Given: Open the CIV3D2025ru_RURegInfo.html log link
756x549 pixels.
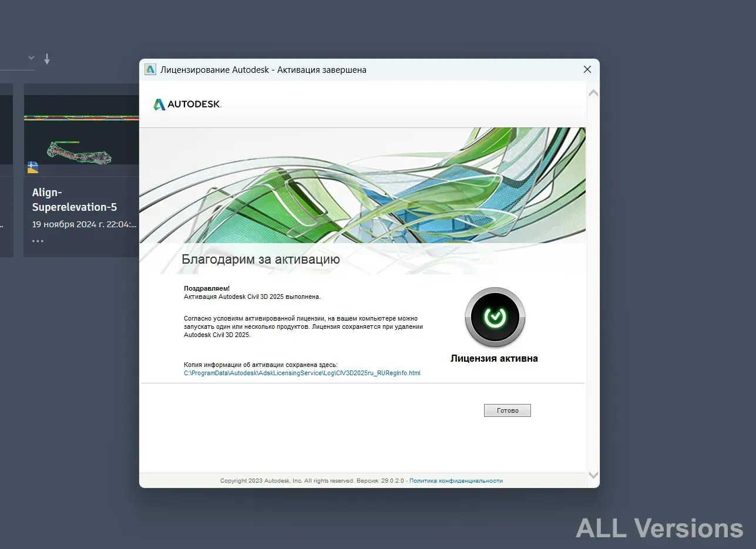Looking at the screenshot, I should (x=302, y=373).
